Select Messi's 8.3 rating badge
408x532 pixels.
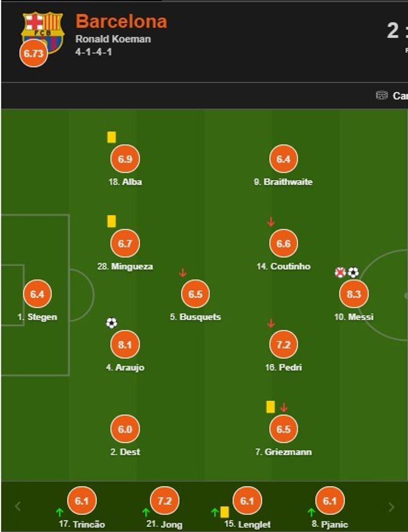(353, 294)
